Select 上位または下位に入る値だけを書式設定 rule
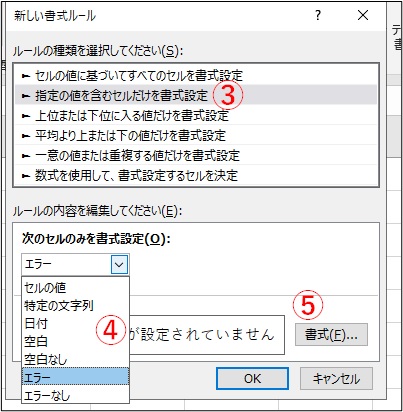This screenshot has height=412, width=403. point(196,115)
